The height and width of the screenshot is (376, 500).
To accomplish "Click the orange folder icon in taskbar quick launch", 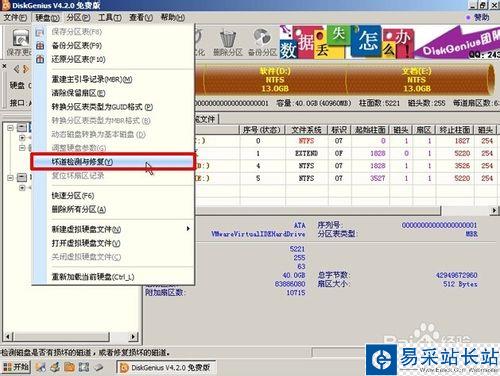I will (x=70, y=367).
